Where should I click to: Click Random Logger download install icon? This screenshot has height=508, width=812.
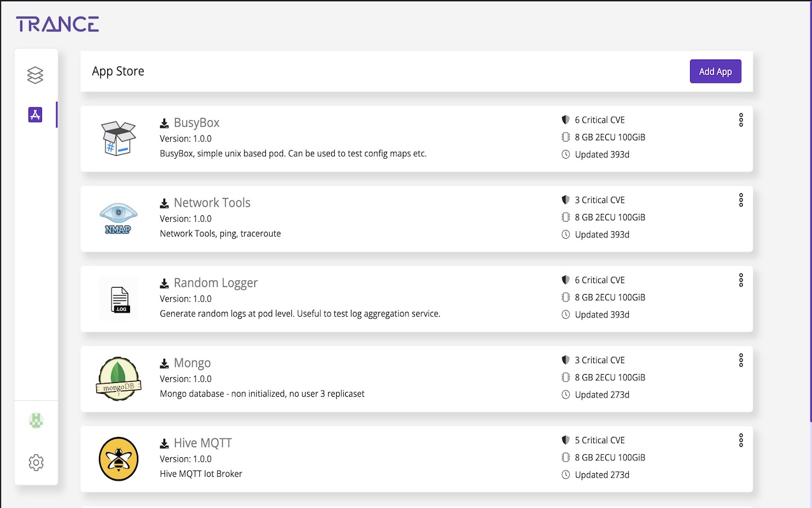point(164,283)
